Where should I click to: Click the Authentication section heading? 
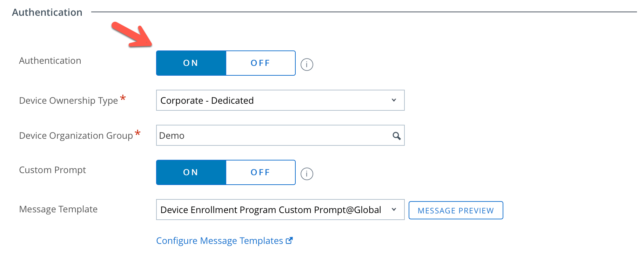[47, 13]
